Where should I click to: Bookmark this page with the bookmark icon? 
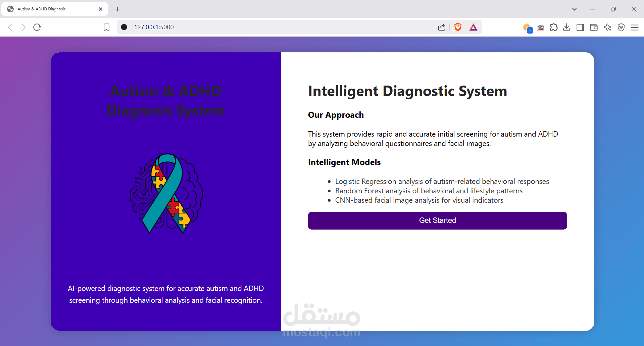click(106, 27)
